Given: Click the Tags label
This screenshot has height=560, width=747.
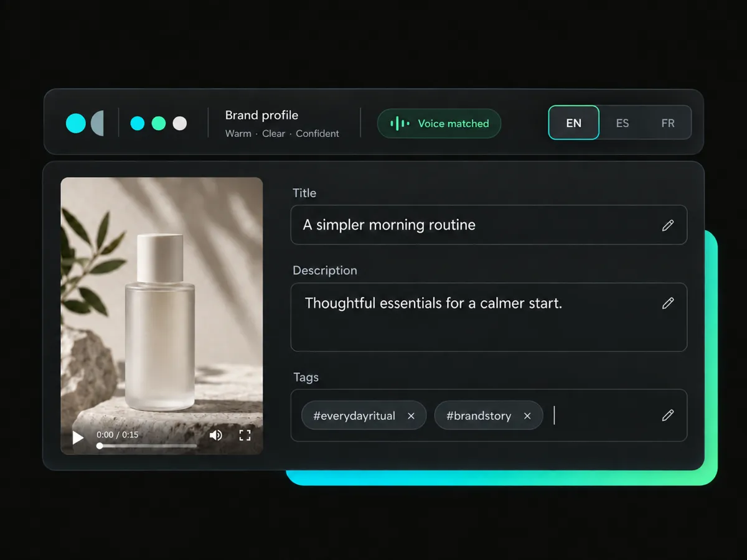Looking at the screenshot, I should click(306, 377).
